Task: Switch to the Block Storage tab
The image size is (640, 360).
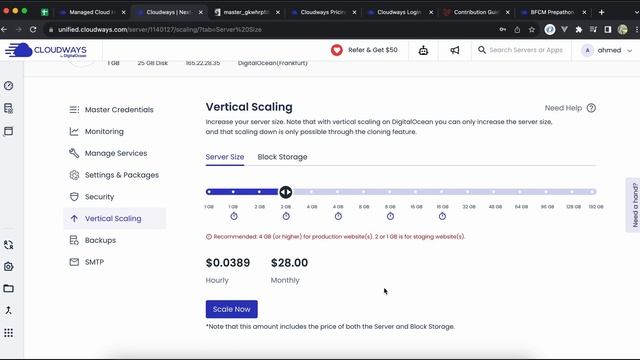Action: 282,157
